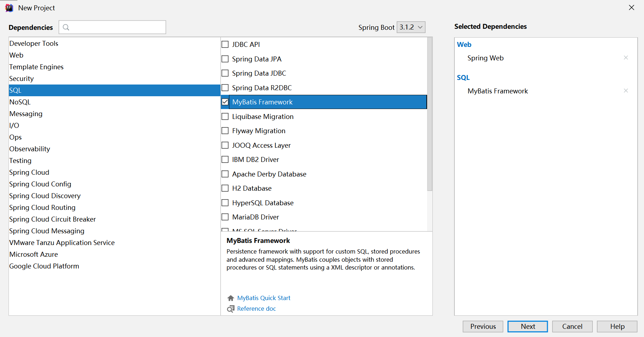Tick the Spring Data JDBC checkbox

225,73
